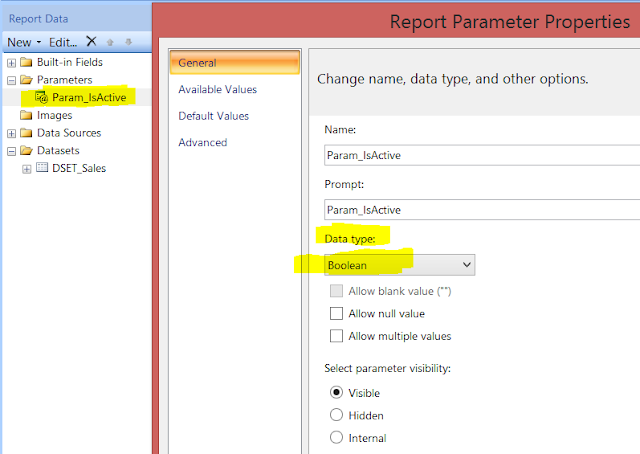Collapse the Datasets node

11,151
